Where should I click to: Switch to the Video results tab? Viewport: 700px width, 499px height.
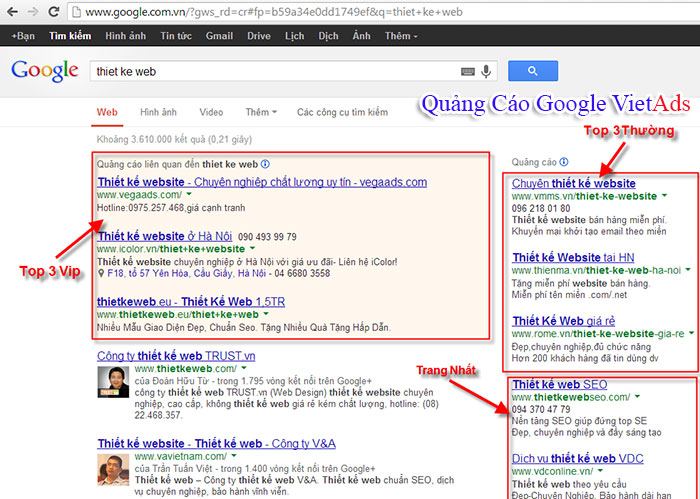coord(211,112)
